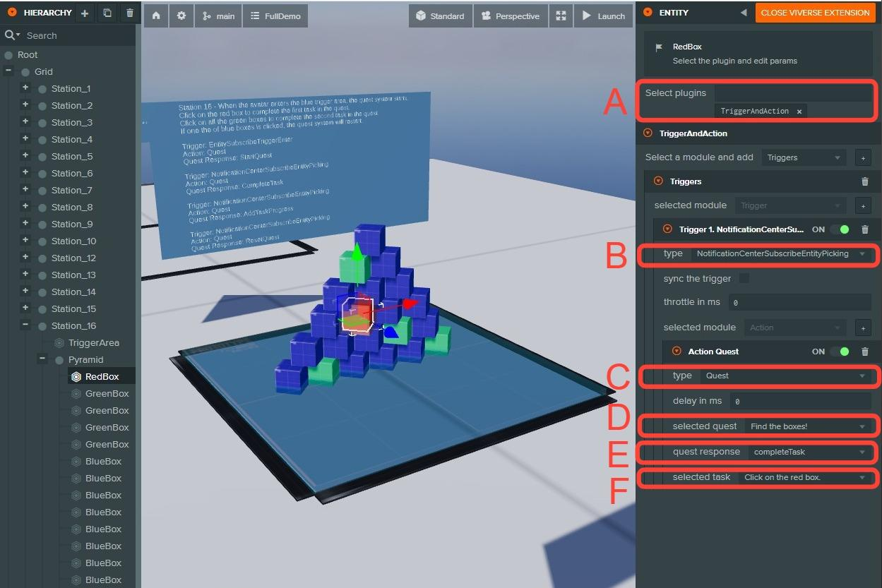Launch the scene
Screen dimensions: 882x588
[x=604, y=16]
